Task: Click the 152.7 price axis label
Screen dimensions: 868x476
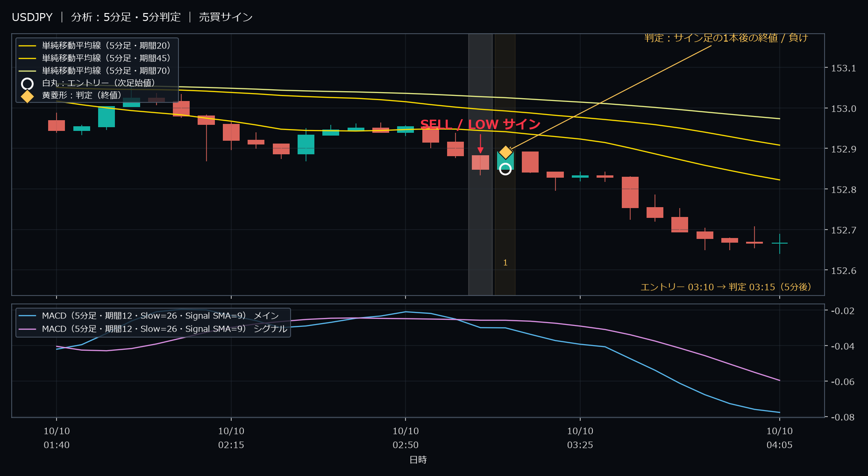Action: (843, 230)
